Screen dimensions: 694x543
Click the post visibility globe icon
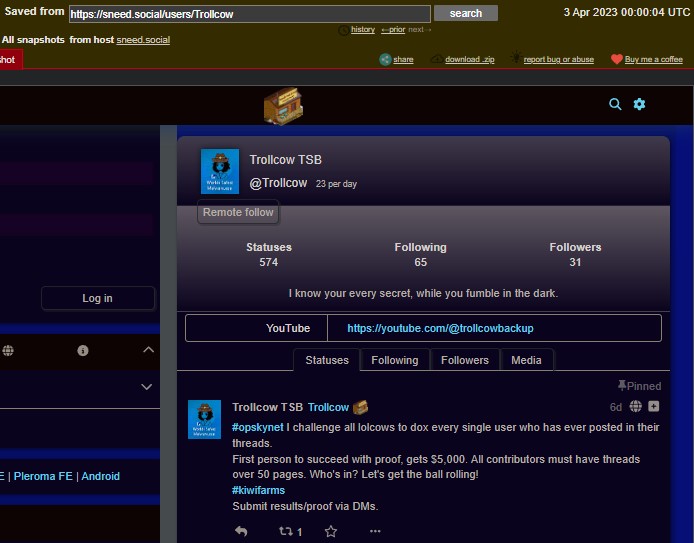(636, 406)
